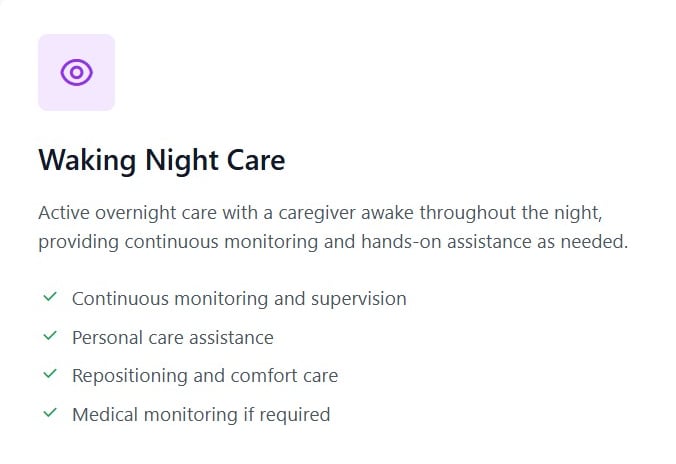
Task: Click the words if required in the last bullet
Action: 297,413
